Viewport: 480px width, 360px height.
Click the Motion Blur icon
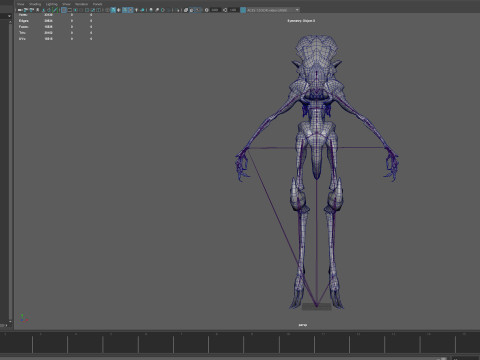point(157,10)
